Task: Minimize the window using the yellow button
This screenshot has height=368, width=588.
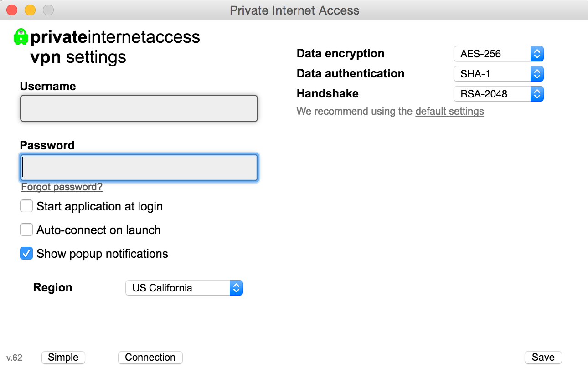Action: (x=30, y=10)
